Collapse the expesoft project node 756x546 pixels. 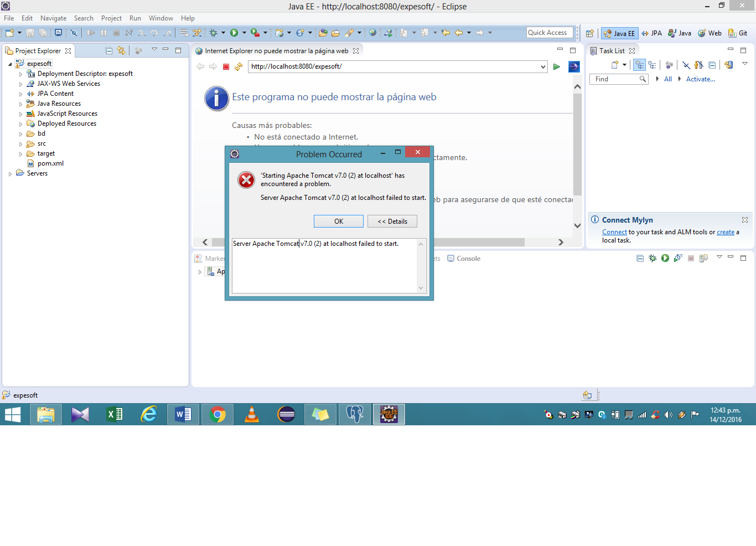(x=10, y=64)
